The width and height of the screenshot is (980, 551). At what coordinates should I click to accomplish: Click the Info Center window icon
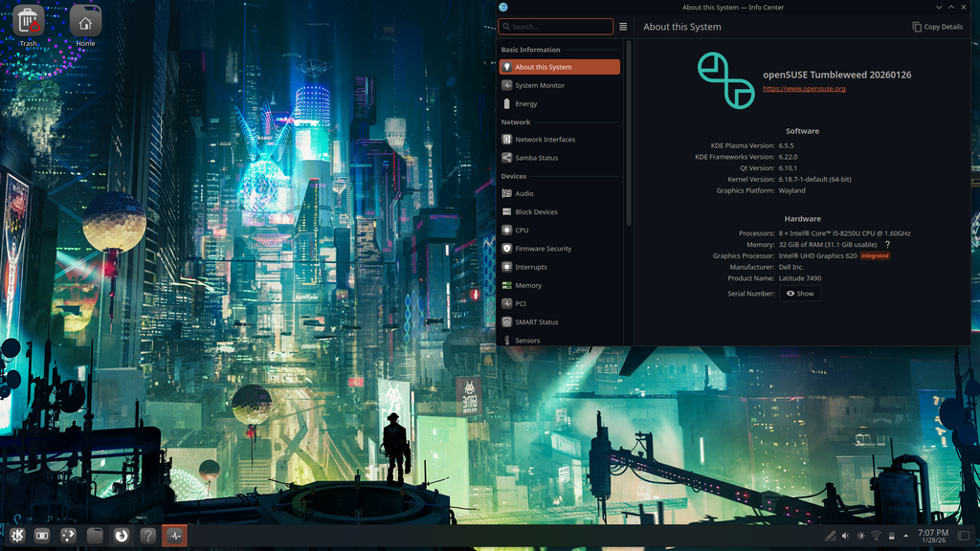(x=503, y=8)
